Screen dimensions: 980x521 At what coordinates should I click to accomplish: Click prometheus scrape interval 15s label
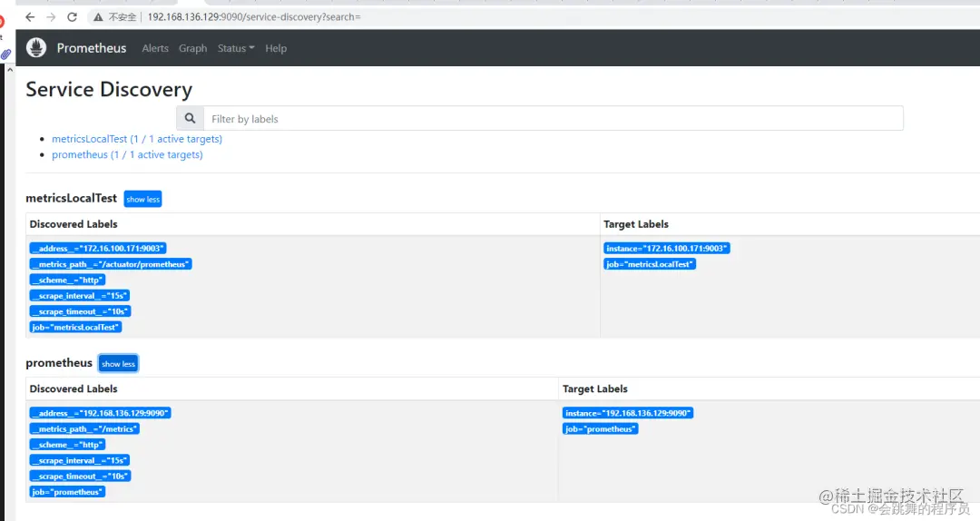pos(79,460)
